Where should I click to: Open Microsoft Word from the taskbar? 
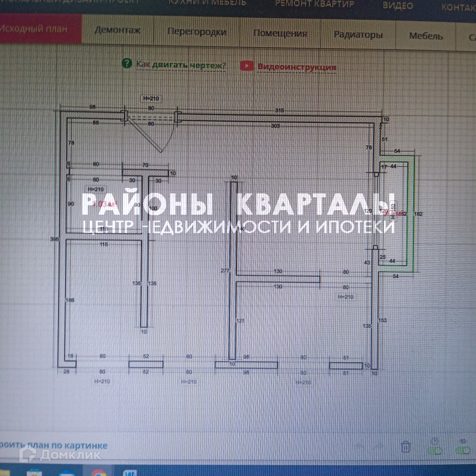(x=130, y=473)
